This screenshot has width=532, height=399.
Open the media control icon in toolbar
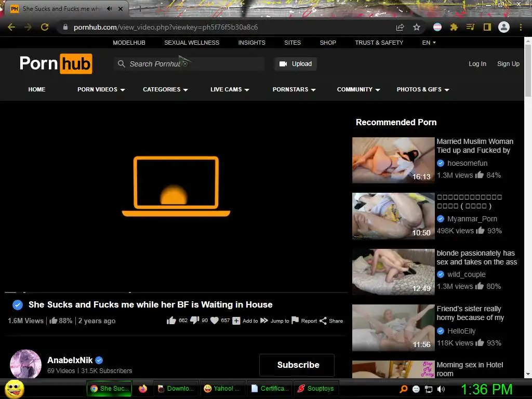pos(470,27)
